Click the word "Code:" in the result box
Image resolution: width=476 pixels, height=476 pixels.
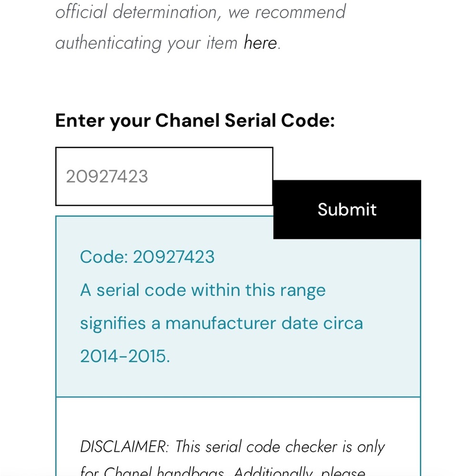[104, 257]
